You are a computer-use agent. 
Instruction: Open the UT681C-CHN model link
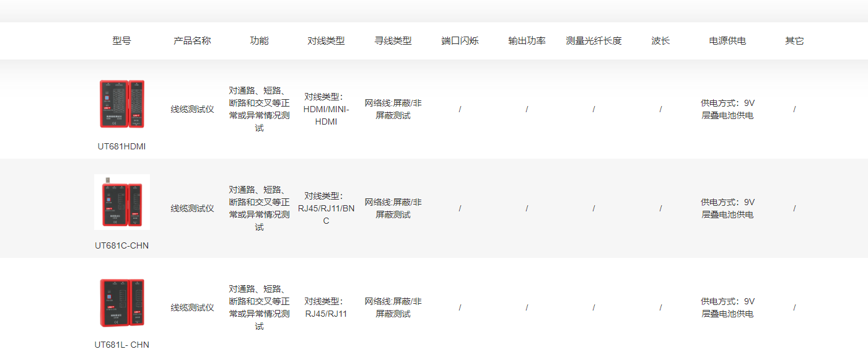[x=121, y=245]
